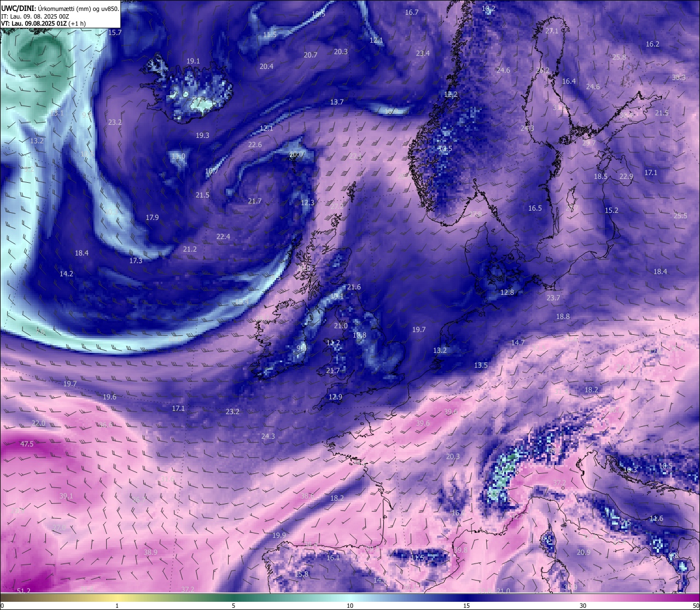Image resolution: width=700 pixels, height=610 pixels.
Task: Click the 13.7 value label
Action: coord(337,102)
